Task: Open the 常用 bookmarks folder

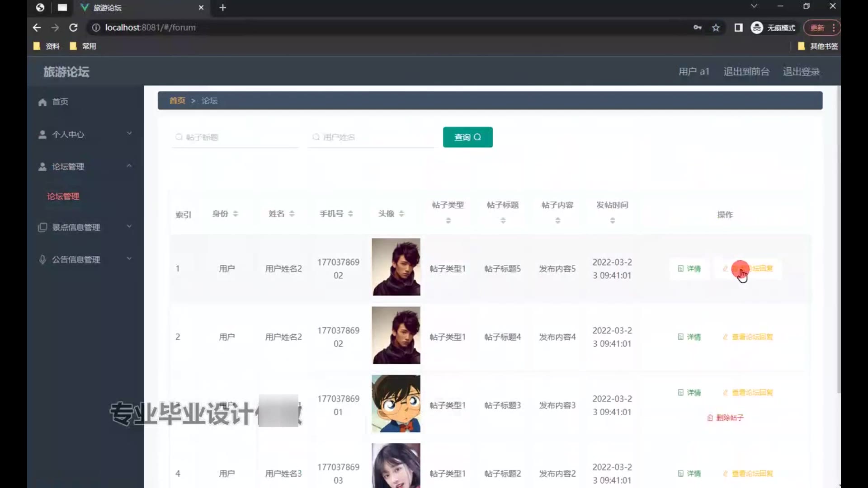Action: (x=83, y=46)
